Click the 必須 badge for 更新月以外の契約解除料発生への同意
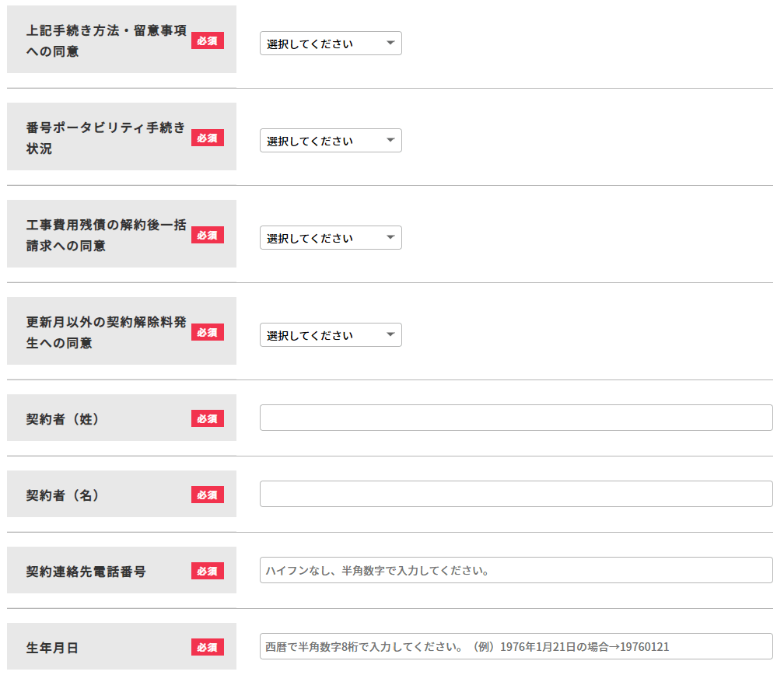This screenshot has height=675, width=784. (208, 332)
